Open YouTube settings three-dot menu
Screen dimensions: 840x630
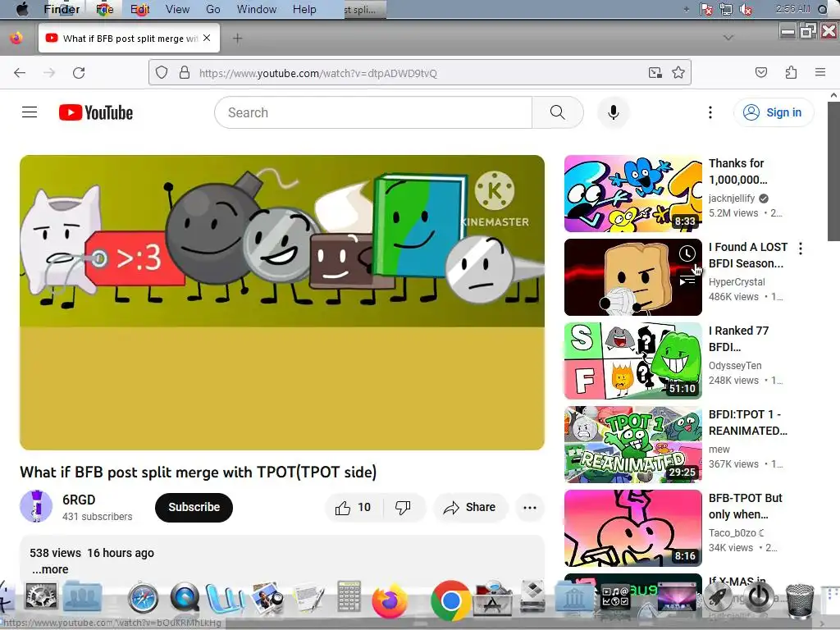tap(710, 112)
